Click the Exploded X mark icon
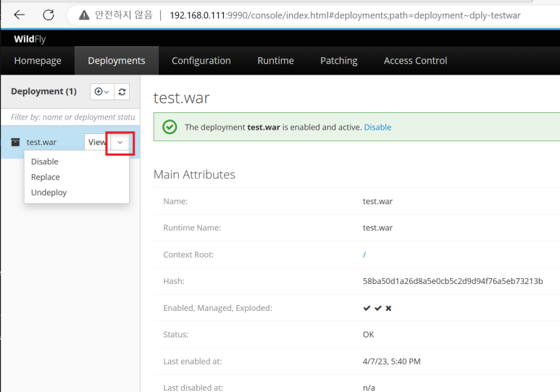 pyautogui.click(x=388, y=308)
